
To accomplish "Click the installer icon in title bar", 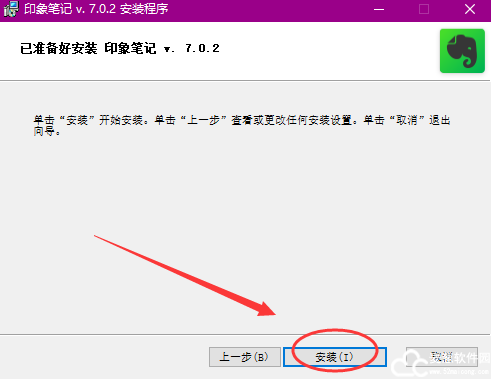I will (11, 9).
